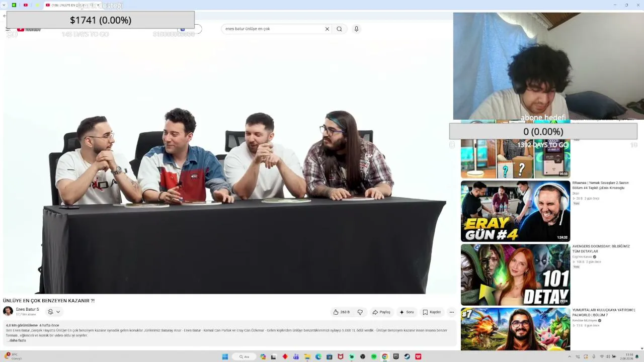Open Enes Batur channel avatar
The height and width of the screenshot is (362, 644).
tap(8, 311)
